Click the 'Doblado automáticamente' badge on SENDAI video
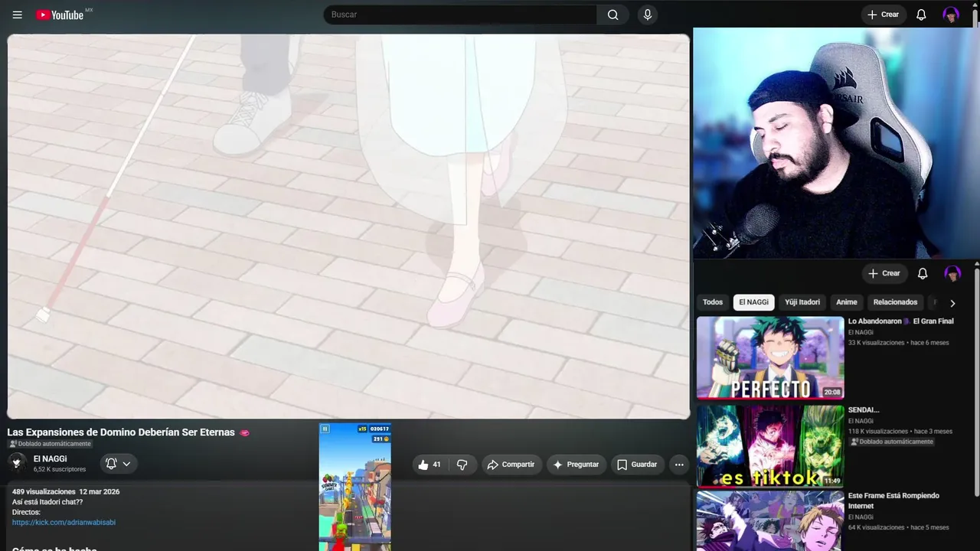 coord(891,442)
